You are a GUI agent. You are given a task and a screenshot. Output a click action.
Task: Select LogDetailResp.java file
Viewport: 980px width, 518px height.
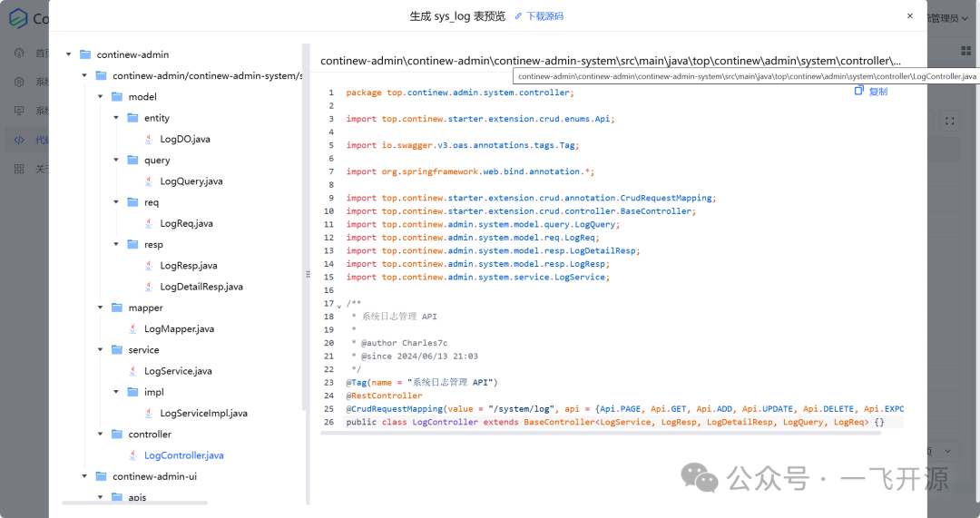tap(201, 287)
